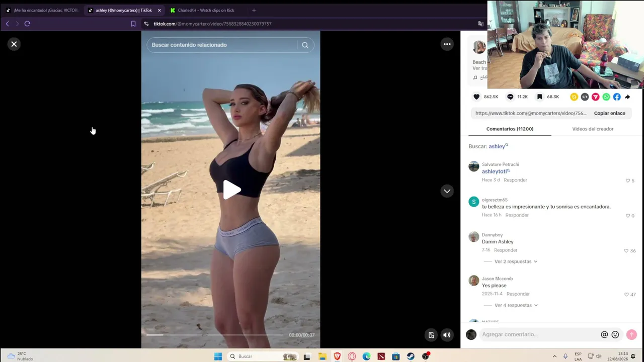Screen dimensions: 644x362
Task: Reply to Dannyboy's comment
Action: pyautogui.click(x=506, y=250)
